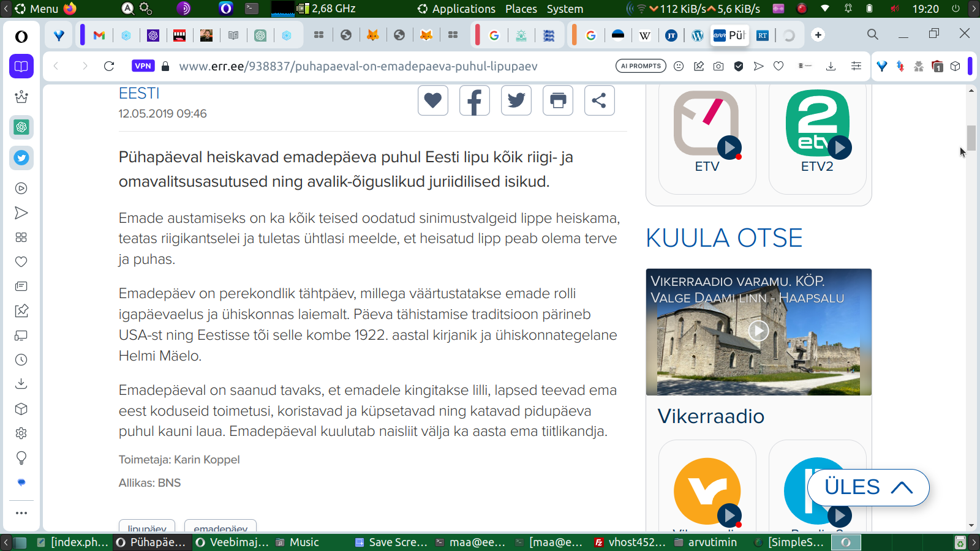This screenshot has height=551, width=980.
Task: Like the article with the heart button
Action: click(x=433, y=100)
